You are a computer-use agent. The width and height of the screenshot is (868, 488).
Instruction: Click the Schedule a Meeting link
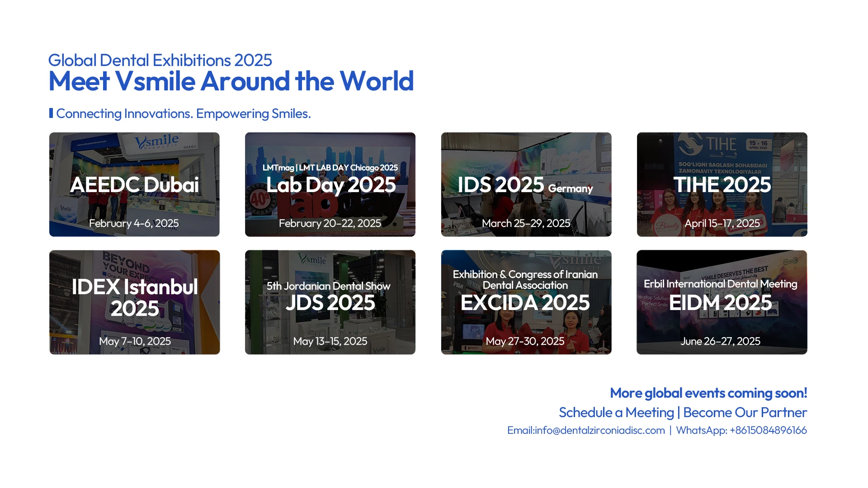[616, 413]
